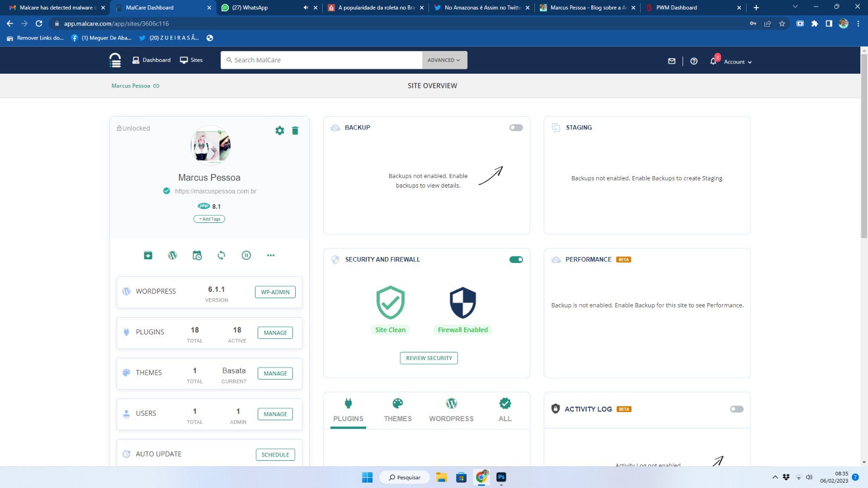868x488 pixels.
Task: Go to Dashboard in the top navigation
Action: (151, 60)
